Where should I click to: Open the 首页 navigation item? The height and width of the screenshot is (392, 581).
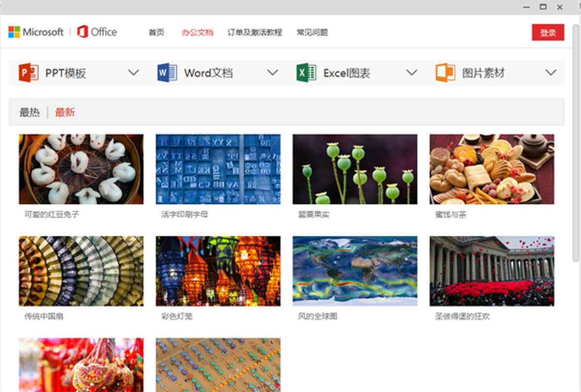click(x=156, y=32)
